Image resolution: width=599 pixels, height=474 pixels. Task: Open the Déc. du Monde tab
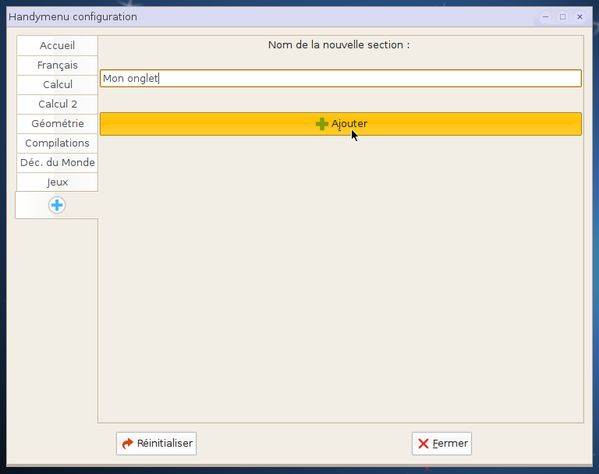pyautogui.click(x=57, y=162)
